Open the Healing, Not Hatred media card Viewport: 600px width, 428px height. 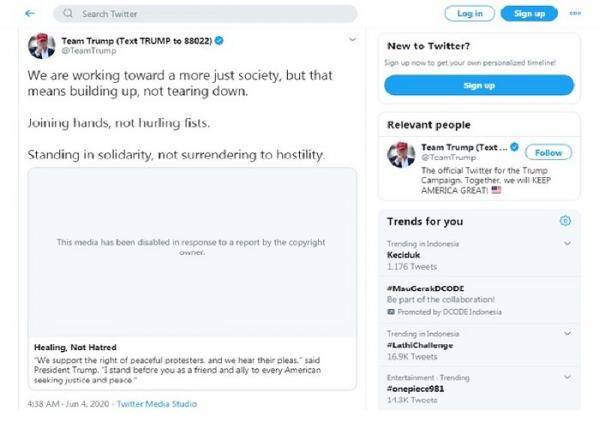click(192, 366)
